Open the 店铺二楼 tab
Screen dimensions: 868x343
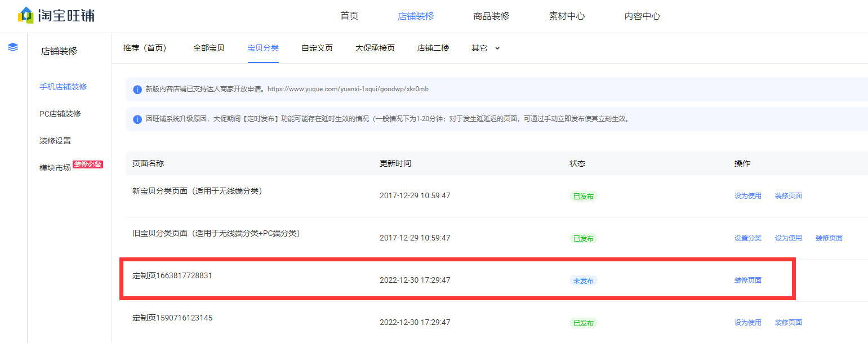pos(433,48)
